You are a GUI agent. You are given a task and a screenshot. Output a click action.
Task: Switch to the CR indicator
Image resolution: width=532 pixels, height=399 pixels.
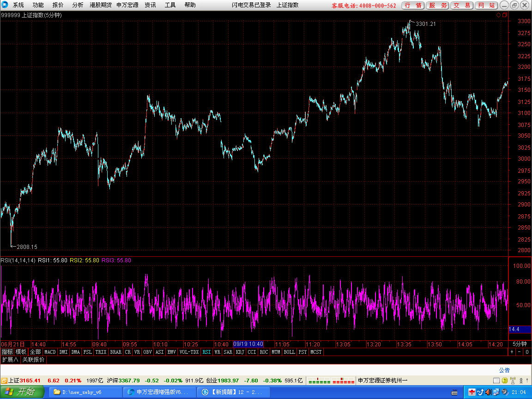[127, 352]
